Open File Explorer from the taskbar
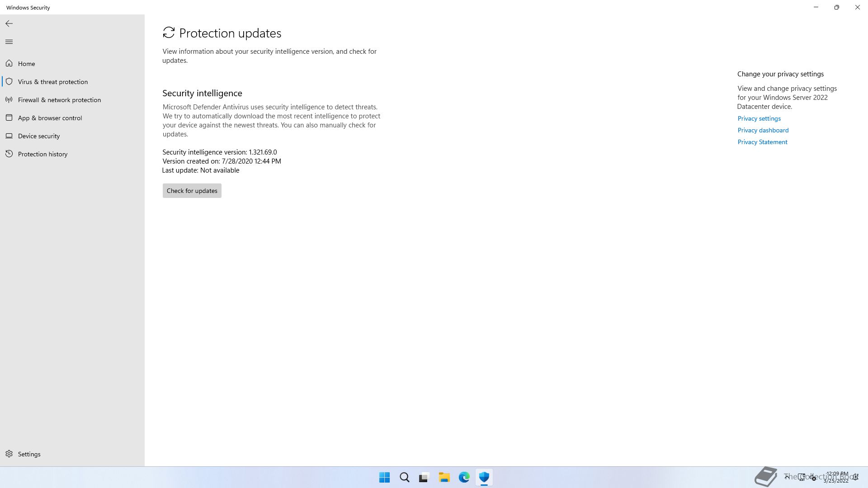The image size is (868, 488). [x=444, y=477]
